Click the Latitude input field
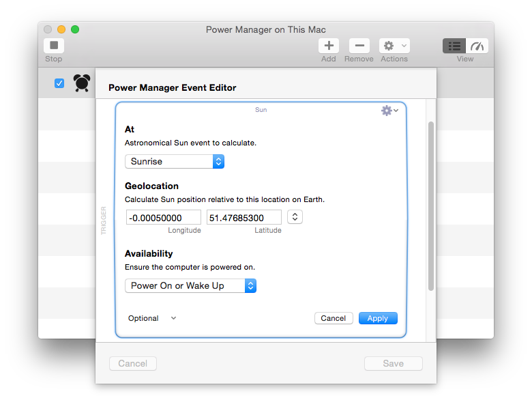Viewport: 532px width, 398px height. click(x=244, y=217)
